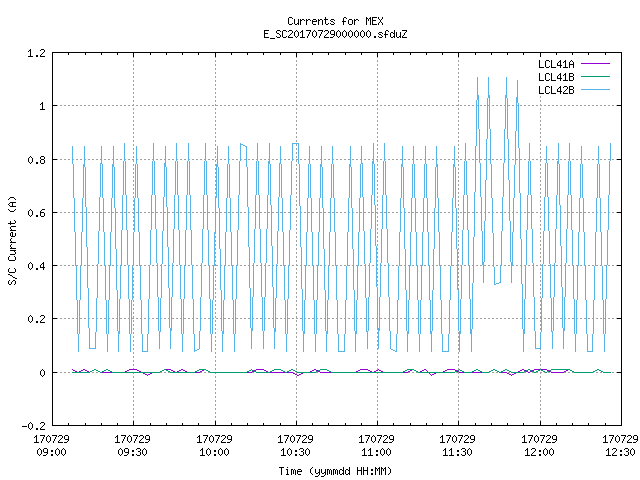This screenshot has width=640, height=480.
Task: Click the y-axis tick value 0.6
Action: tap(36, 213)
